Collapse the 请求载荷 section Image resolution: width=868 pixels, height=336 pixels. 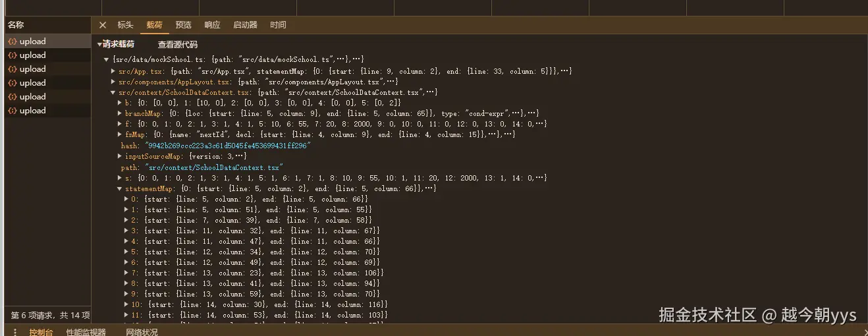pyautogui.click(x=99, y=44)
